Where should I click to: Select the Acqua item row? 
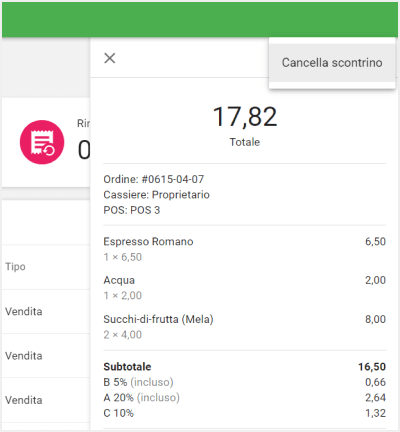coord(244,288)
